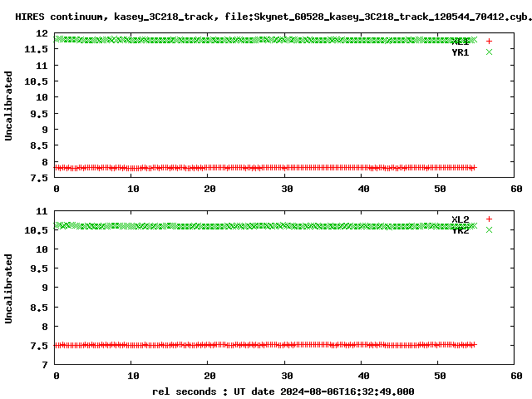Image resolution: width=532 pixels, height=399 pixels.
Task: Click the 8.5 tick label on bottom plot
Action: (39, 308)
